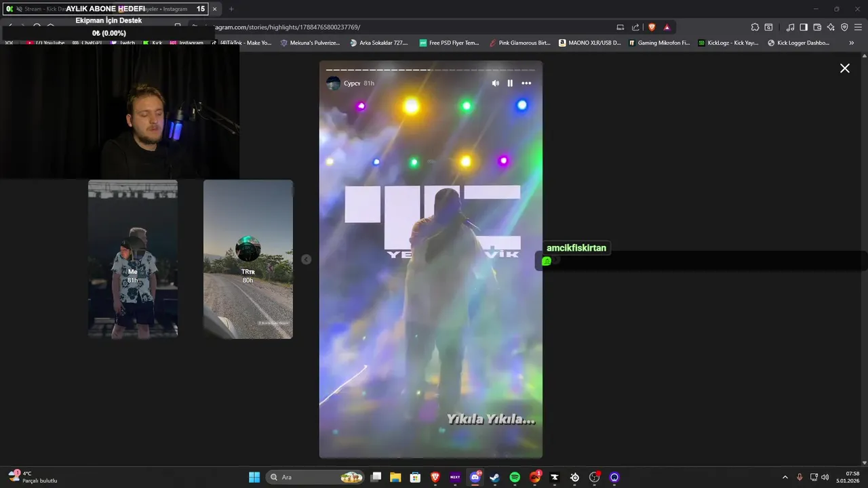
Task: Click the taskbar 'Ara' search box
Action: pos(315,477)
